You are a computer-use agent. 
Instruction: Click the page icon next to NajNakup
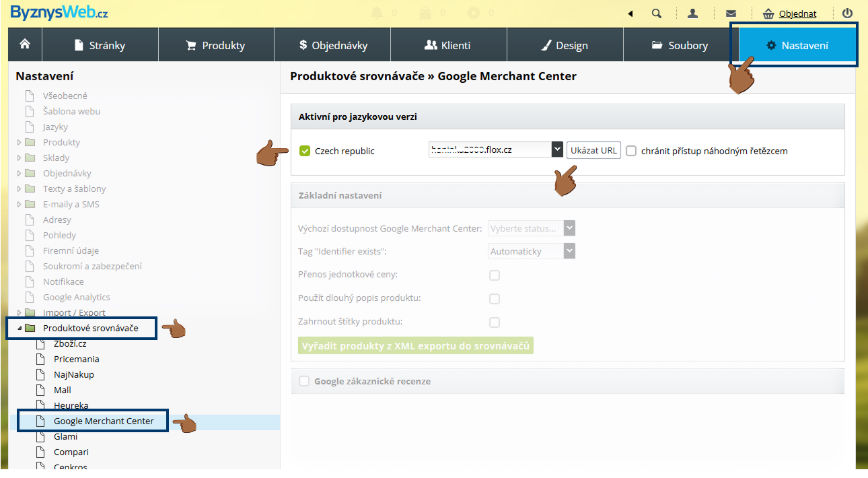pos(40,374)
